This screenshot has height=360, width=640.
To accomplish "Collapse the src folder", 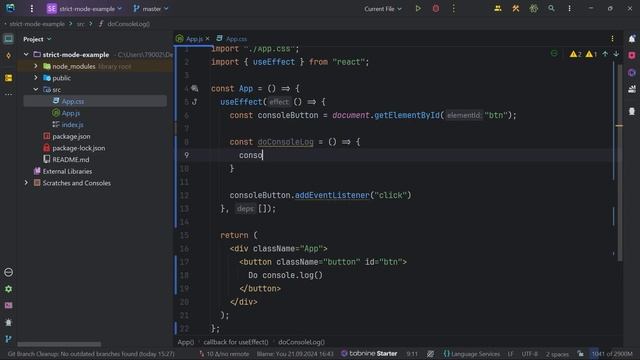I will pyautogui.click(x=36, y=89).
